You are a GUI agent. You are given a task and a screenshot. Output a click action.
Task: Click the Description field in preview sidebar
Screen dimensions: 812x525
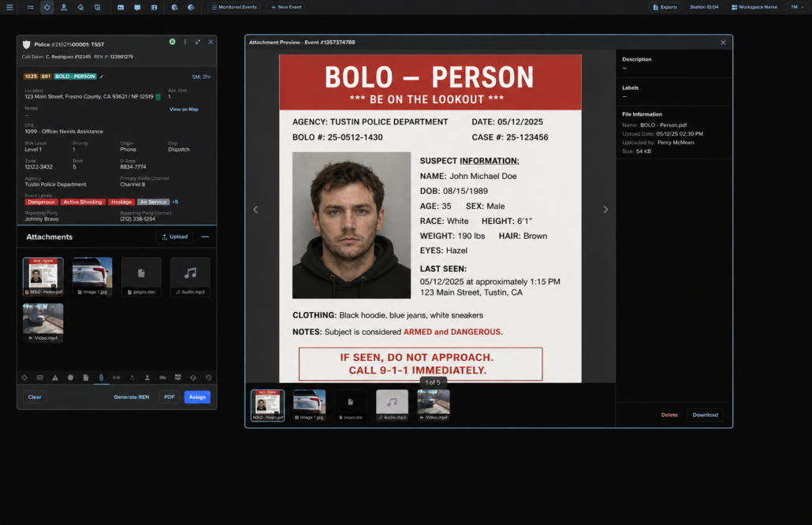point(674,64)
